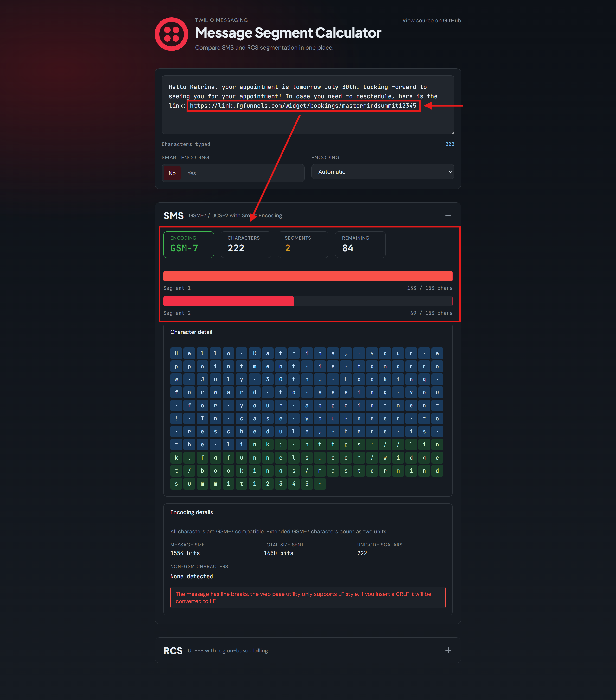Click the '1' character tile in summit12345

point(255,484)
